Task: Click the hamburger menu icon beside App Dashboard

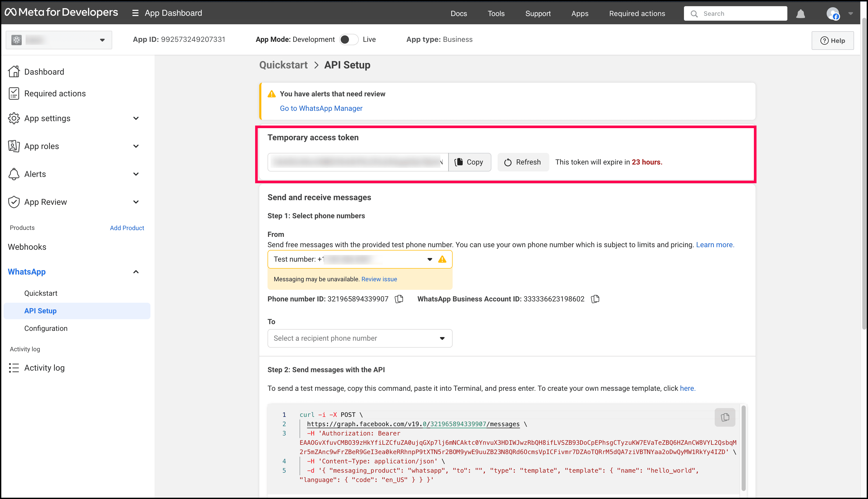Action: coord(135,13)
